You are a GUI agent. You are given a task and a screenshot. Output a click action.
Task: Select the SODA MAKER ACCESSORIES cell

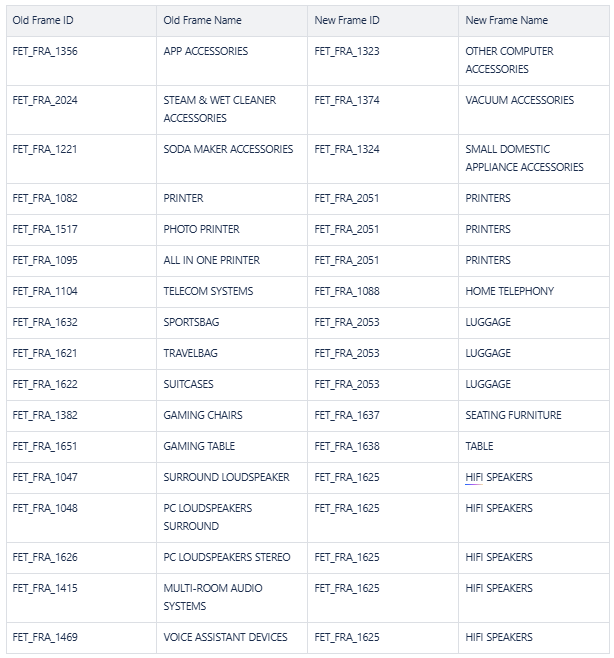228,149
